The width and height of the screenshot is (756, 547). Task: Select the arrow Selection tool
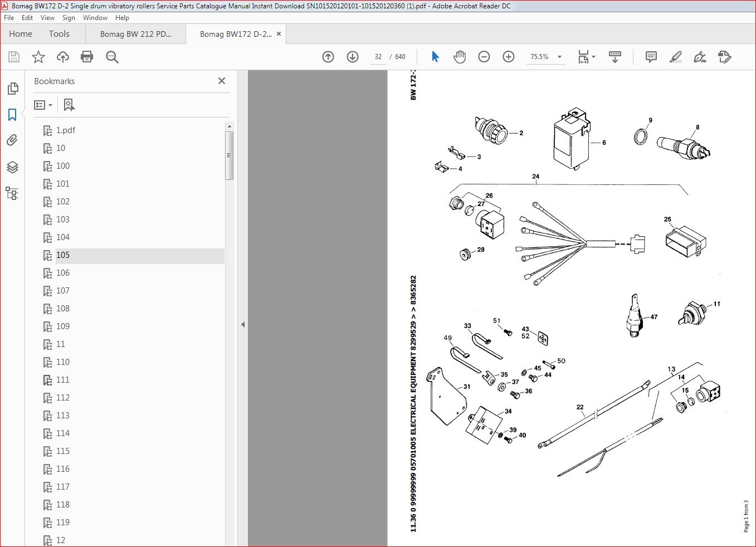tap(435, 57)
